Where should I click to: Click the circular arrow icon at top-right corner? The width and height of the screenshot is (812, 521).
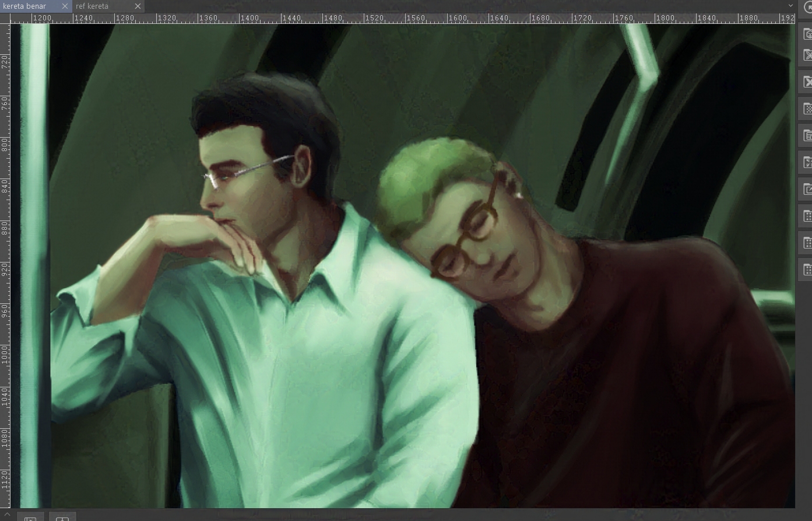click(x=808, y=7)
